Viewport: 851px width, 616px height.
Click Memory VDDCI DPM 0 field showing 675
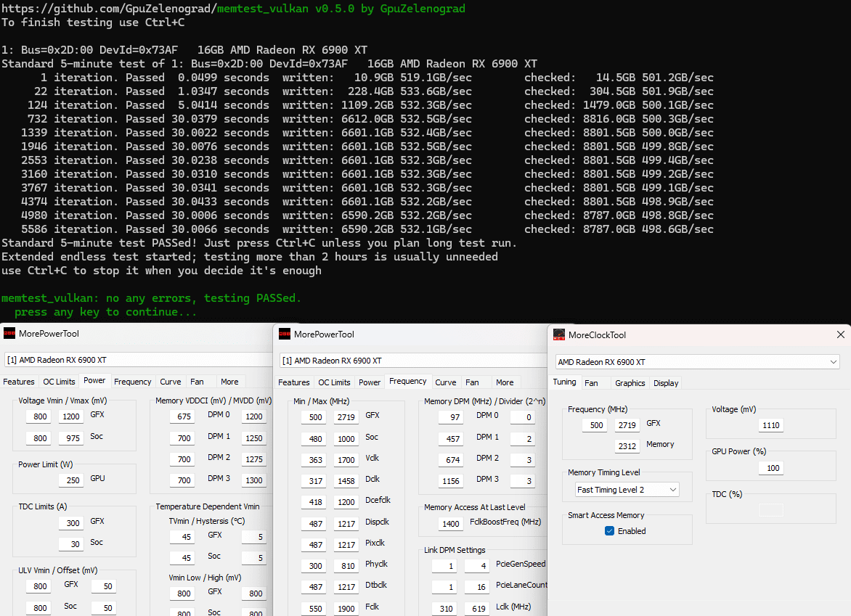[182, 416]
